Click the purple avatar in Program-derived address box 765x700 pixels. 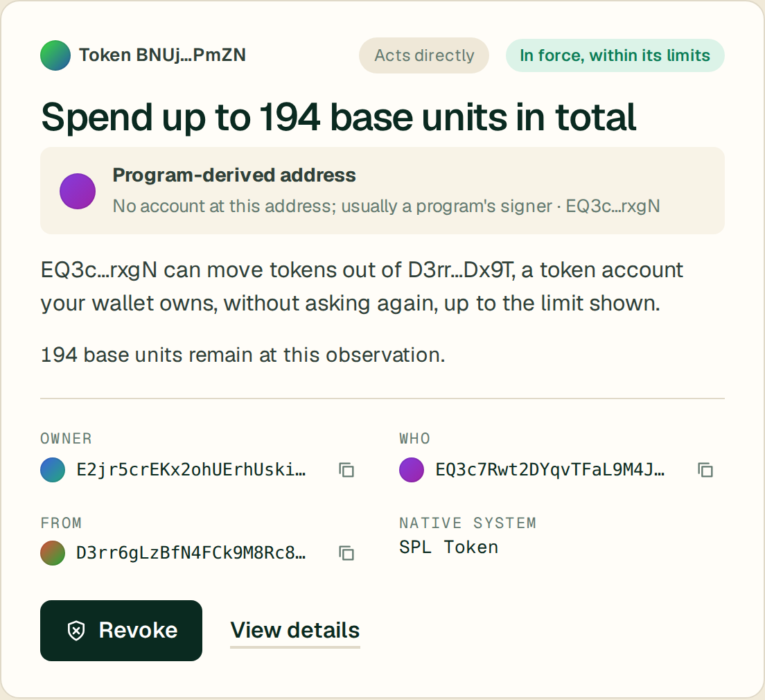pyautogui.click(x=78, y=191)
